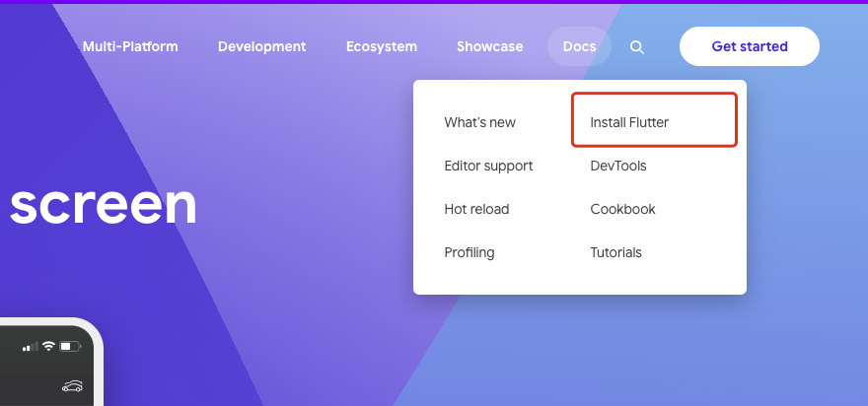The image size is (868, 406).
Task: Open Profiling docs link
Action: click(x=470, y=253)
